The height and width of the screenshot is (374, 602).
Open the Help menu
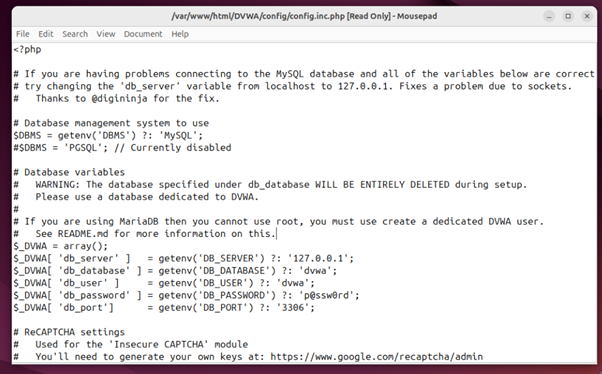(180, 34)
